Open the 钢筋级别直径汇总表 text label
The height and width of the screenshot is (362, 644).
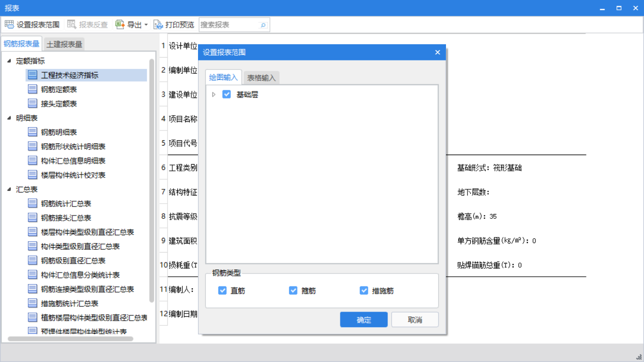(73, 261)
